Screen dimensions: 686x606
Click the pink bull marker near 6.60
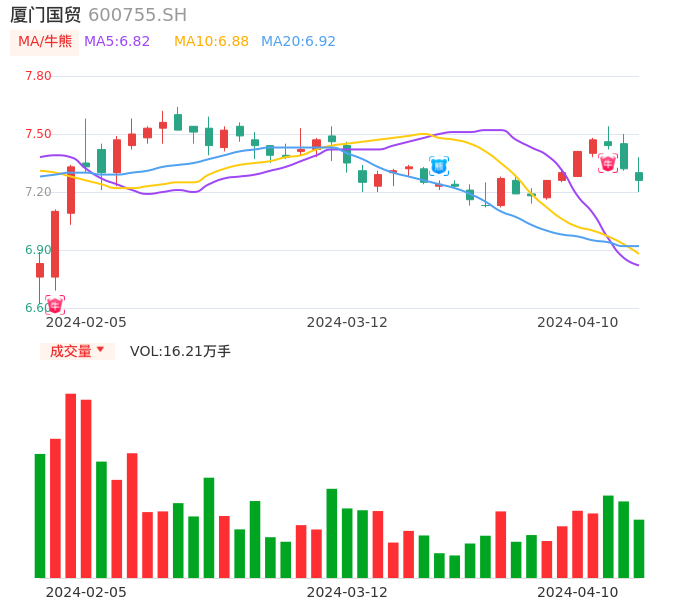point(55,305)
